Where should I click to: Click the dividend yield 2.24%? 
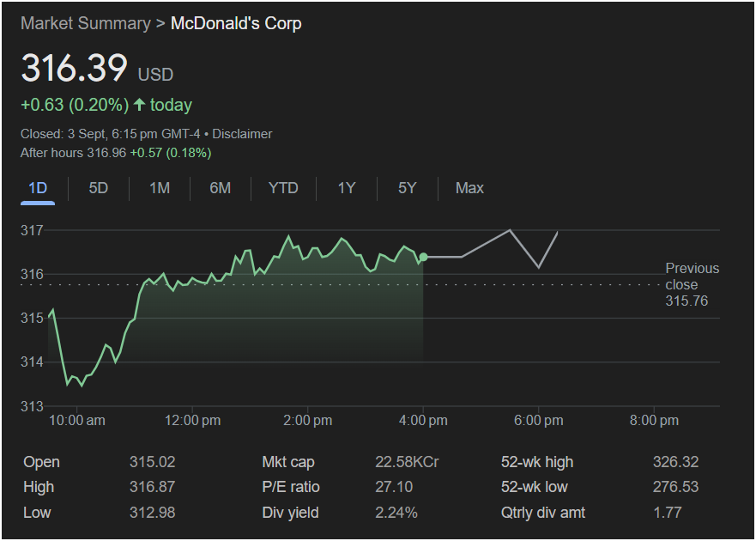396,512
